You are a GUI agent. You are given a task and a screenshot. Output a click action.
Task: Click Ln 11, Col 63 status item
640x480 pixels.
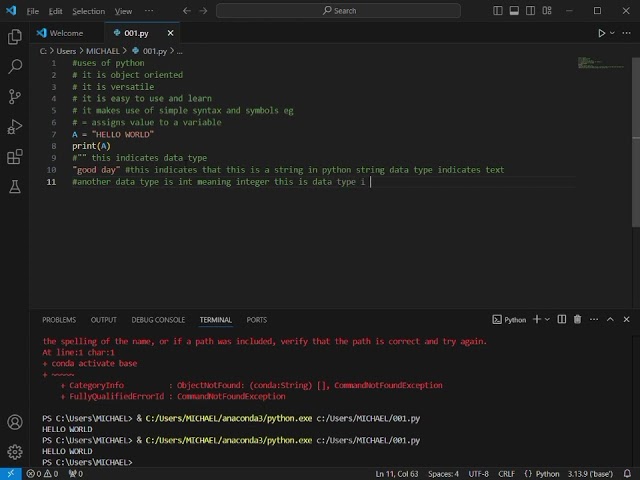397,473
